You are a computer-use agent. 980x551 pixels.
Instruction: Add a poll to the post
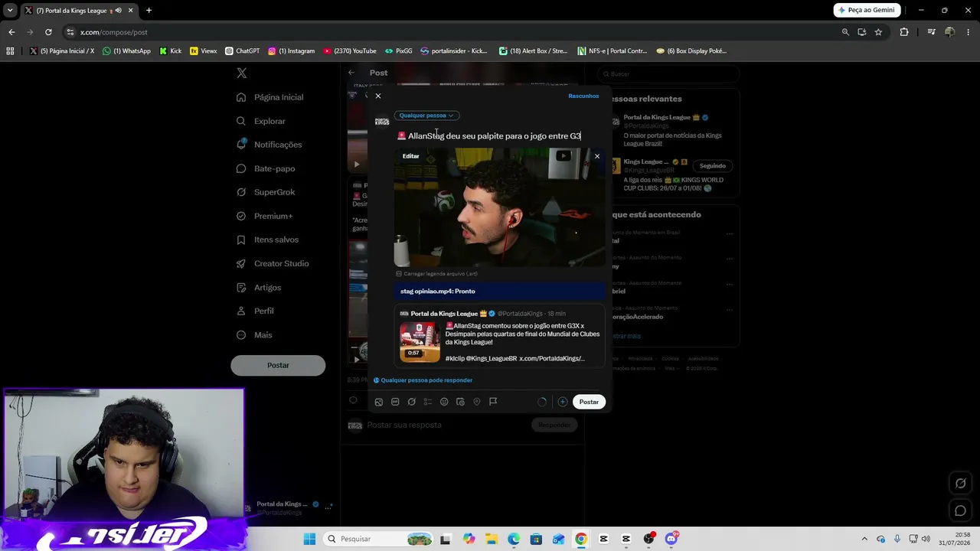(x=428, y=402)
